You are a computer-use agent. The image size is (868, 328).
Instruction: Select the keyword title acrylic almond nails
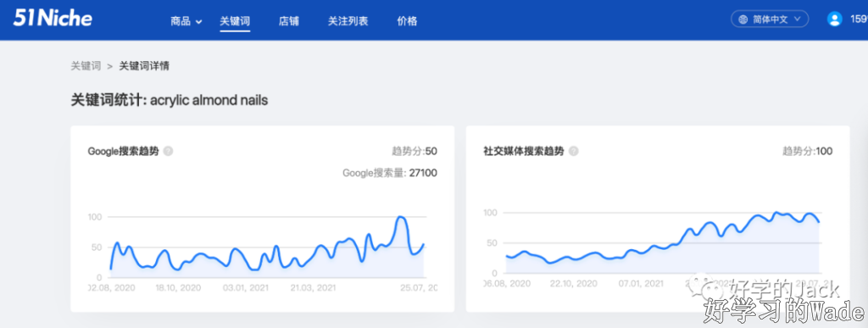pos(209,101)
